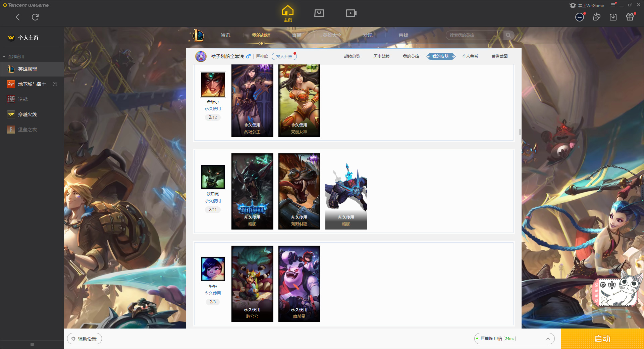The width and height of the screenshot is (644, 349).
Task: Switch to 我的英雄 sub-tab
Action: 411,56
